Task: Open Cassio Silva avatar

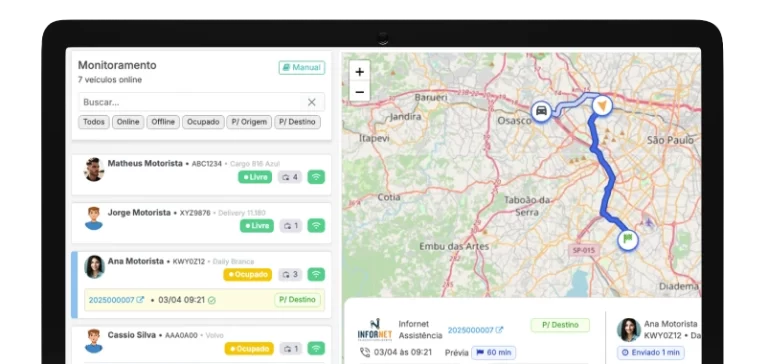Action: 94,341
